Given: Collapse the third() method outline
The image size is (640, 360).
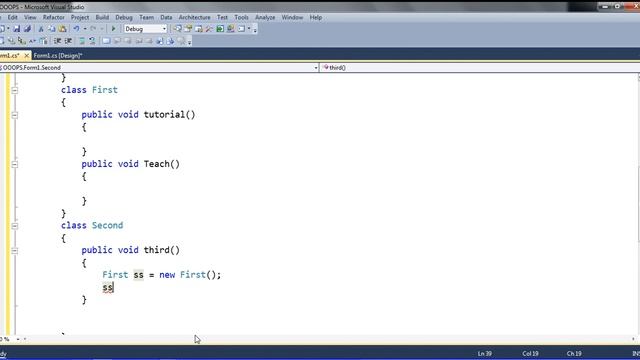Looking at the screenshot, I should point(15,251).
